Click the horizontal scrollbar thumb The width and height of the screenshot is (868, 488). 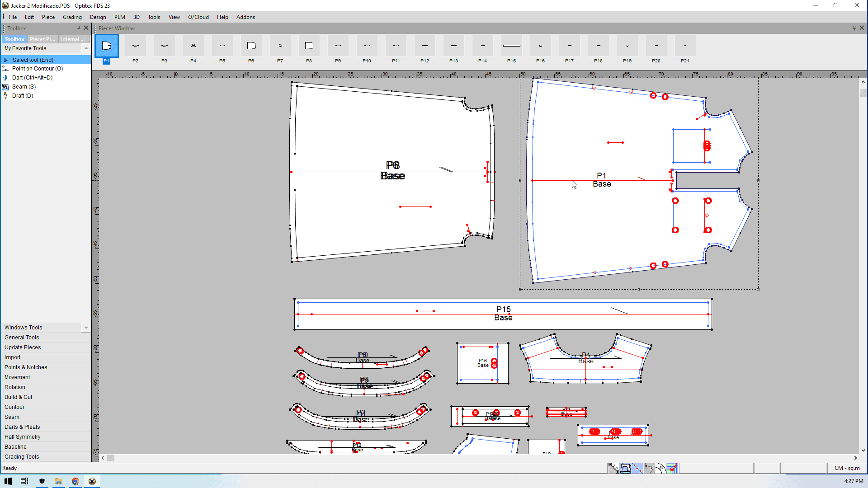(x=111, y=458)
